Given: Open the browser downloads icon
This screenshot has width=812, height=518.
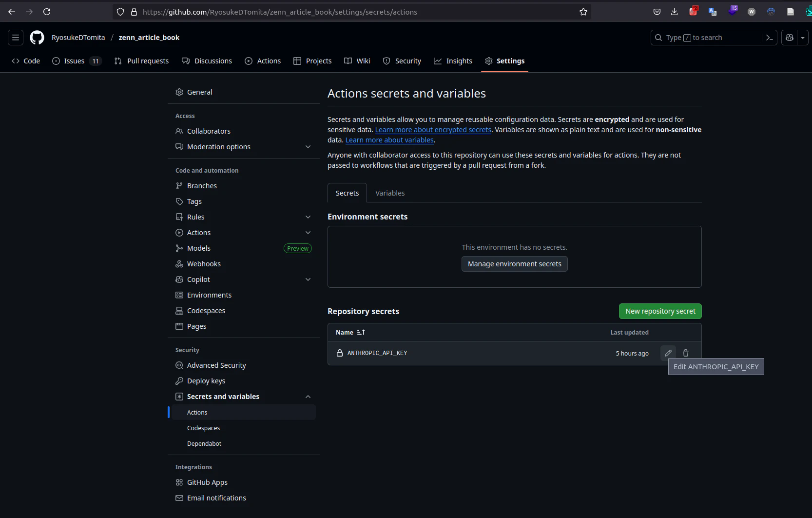Looking at the screenshot, I should (675, 12).
